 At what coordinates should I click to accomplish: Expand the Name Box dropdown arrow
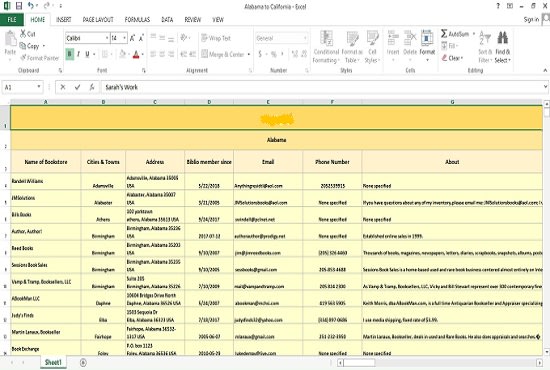(x=39, y=87)
